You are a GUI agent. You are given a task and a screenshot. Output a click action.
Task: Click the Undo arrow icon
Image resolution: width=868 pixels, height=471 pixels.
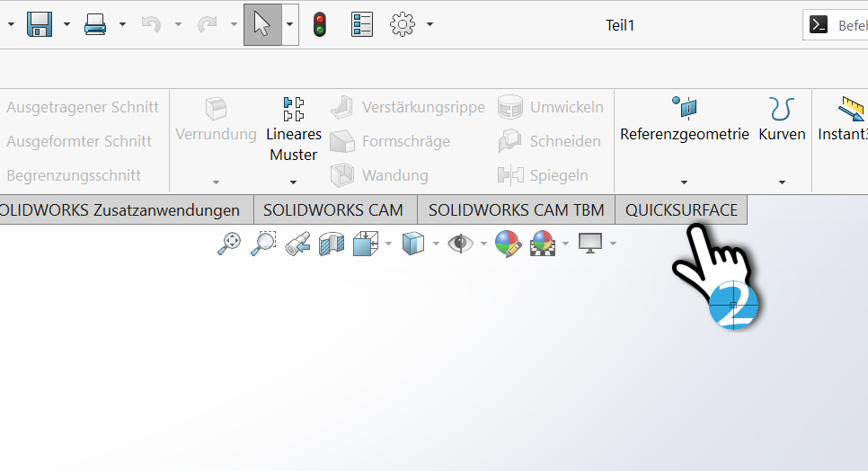(151, 24)
